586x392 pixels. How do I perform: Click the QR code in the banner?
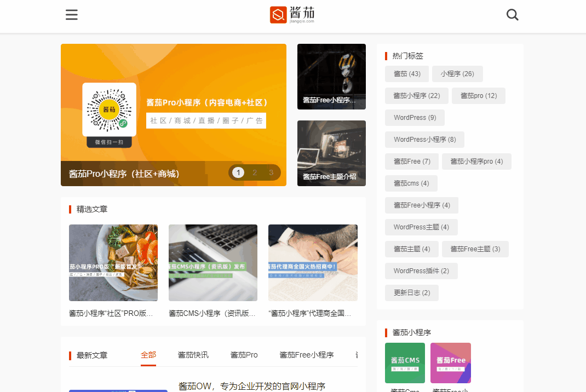(109, 109)
